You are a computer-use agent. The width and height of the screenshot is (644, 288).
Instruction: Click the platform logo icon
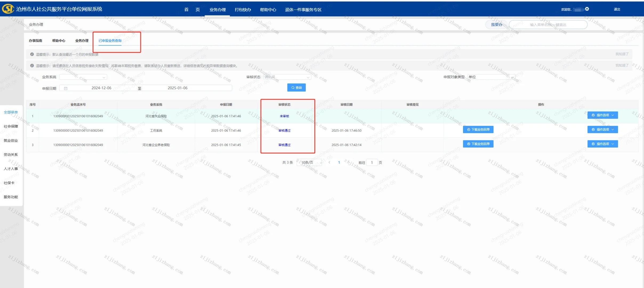(x=8, y=9)
